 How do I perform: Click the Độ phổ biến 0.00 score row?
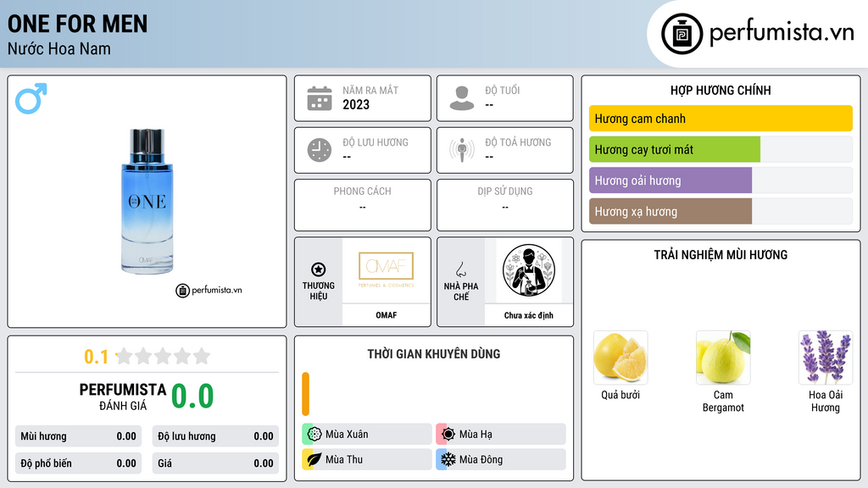pos(78,463)
